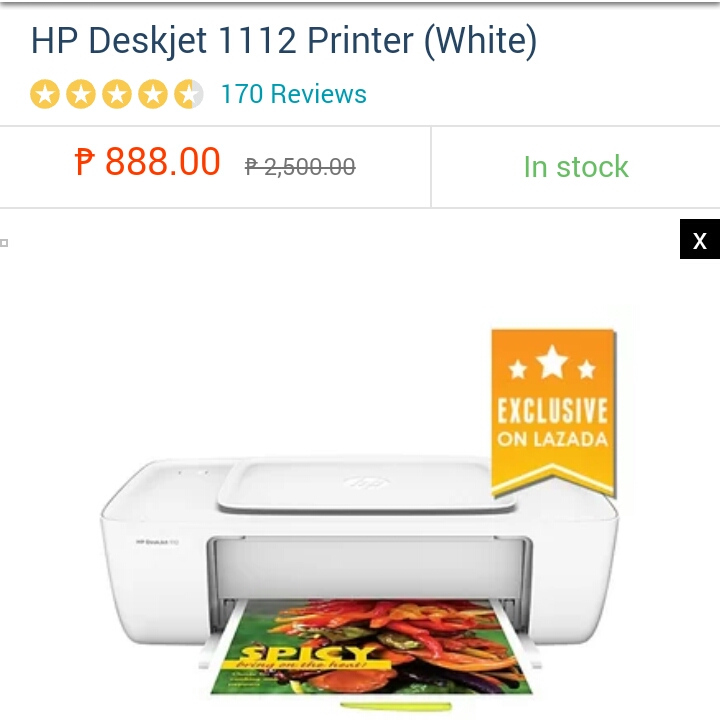720x720 pixels.
Task: Choose the fourth rating star
Action: coord(152,94)
